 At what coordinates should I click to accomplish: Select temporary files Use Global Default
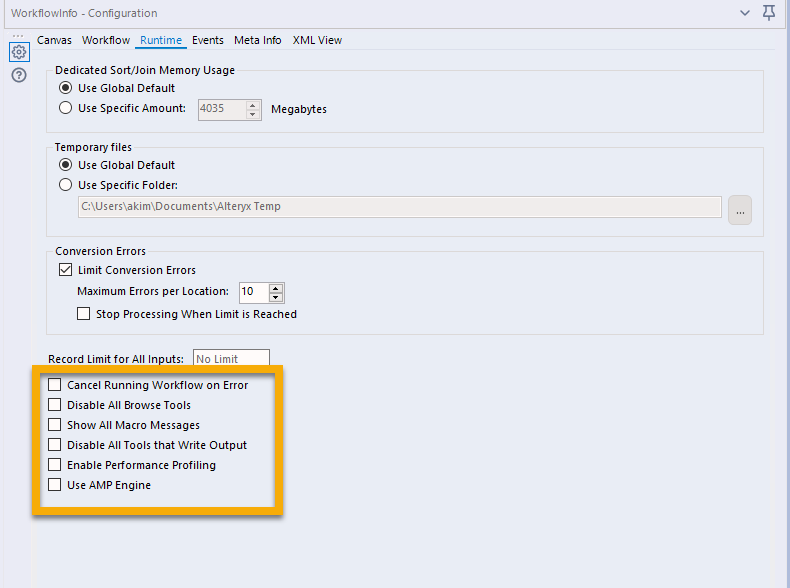tap(65, 165)
